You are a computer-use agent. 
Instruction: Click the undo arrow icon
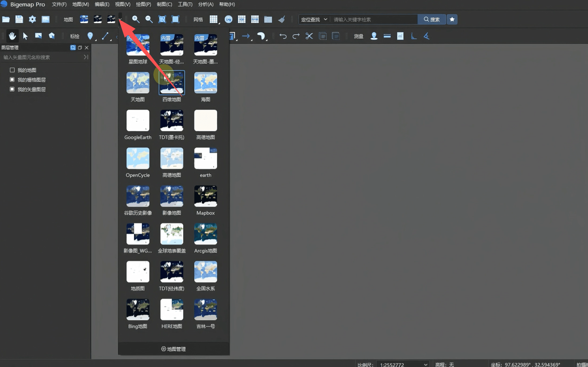coord(283,36)
